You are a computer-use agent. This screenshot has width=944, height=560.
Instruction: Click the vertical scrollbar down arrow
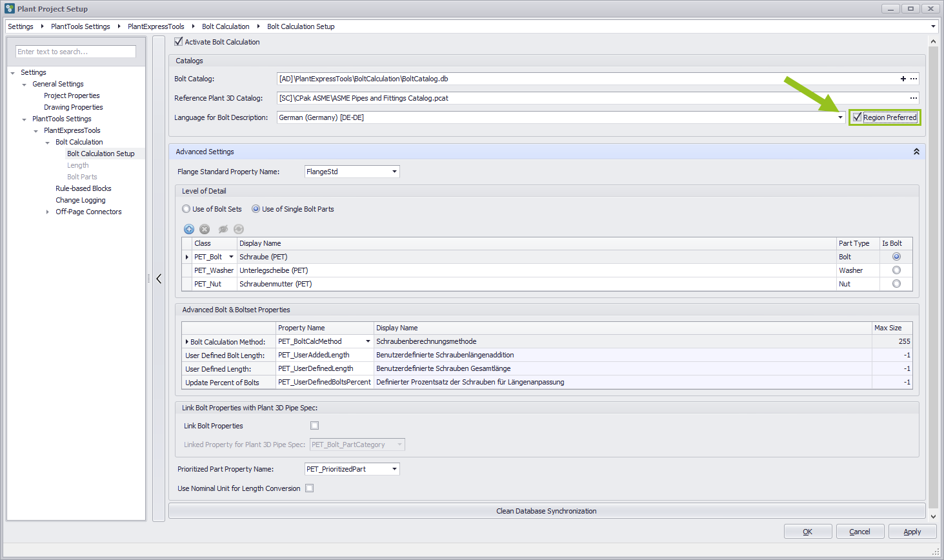(933, 516)
